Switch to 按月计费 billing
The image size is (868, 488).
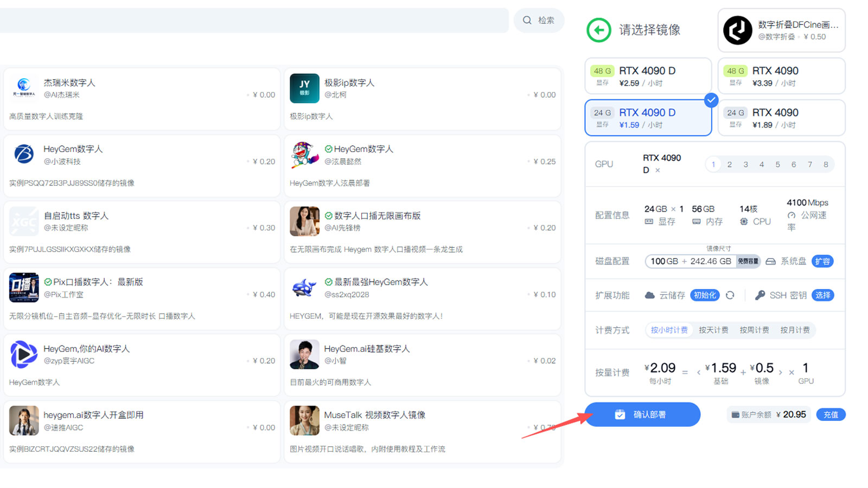(795, 330)
